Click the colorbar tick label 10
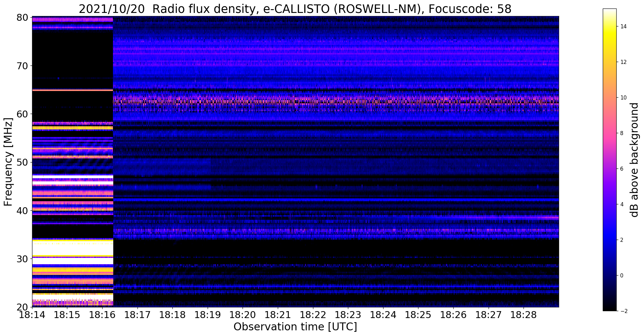Image resolution: width=644 pixels, height=336 pixels. click(623, 98)
